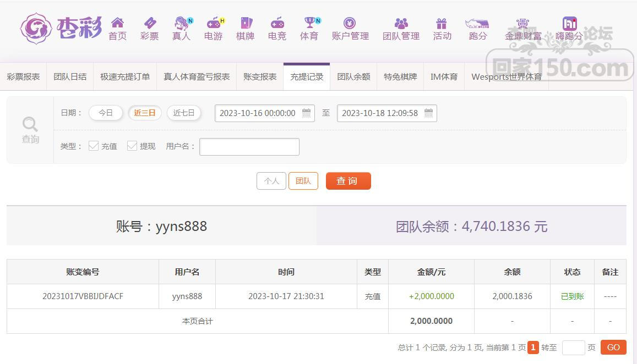Open the 活动 gift icon
637x364 pixels.
tap(442, 23)
